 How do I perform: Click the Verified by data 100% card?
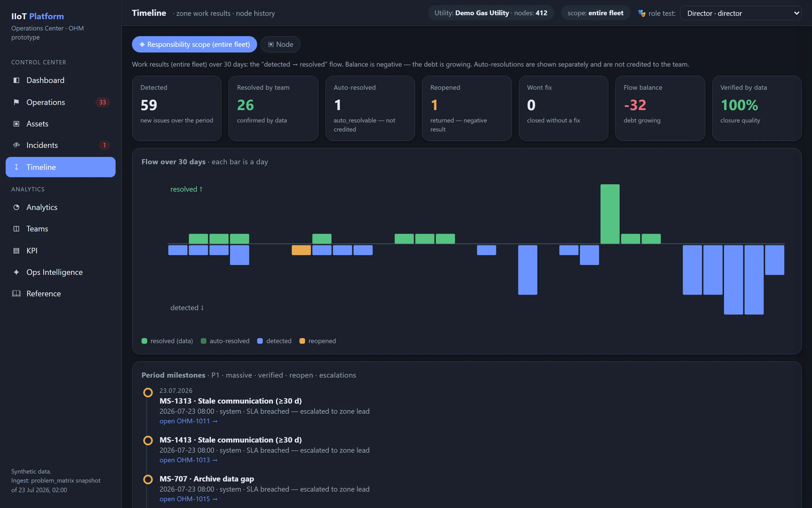[757, 108]
